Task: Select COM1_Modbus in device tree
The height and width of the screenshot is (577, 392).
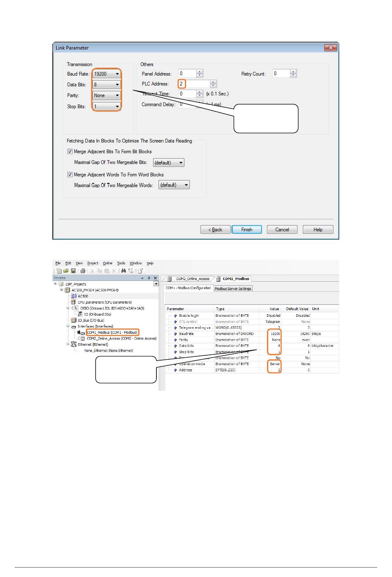Action: click(x=112, y=332)
